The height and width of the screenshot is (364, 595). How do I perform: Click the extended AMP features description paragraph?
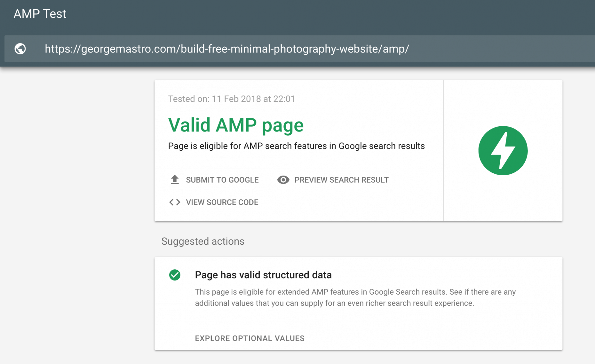[x=355, y=297]
